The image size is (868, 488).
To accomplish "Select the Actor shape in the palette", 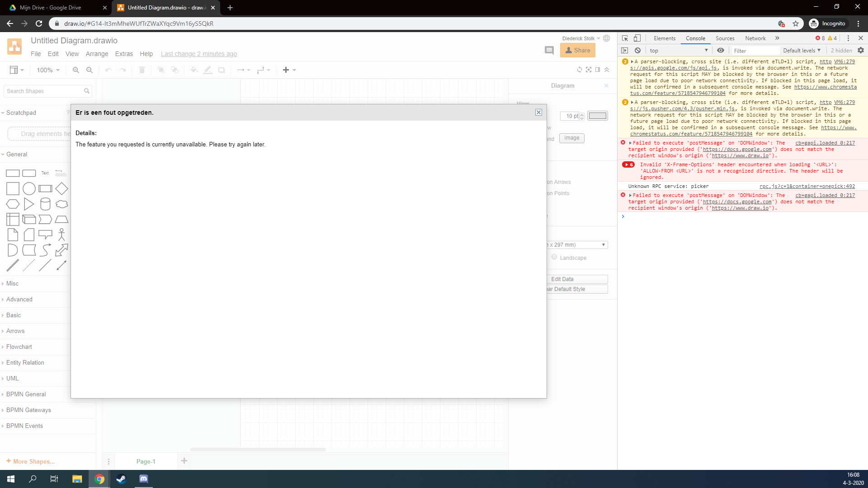I will click(61, 235).
